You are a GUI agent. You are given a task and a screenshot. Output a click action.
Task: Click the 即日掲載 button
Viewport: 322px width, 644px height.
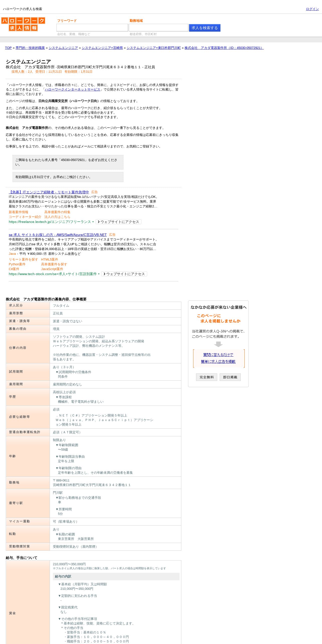pos(230,377)
